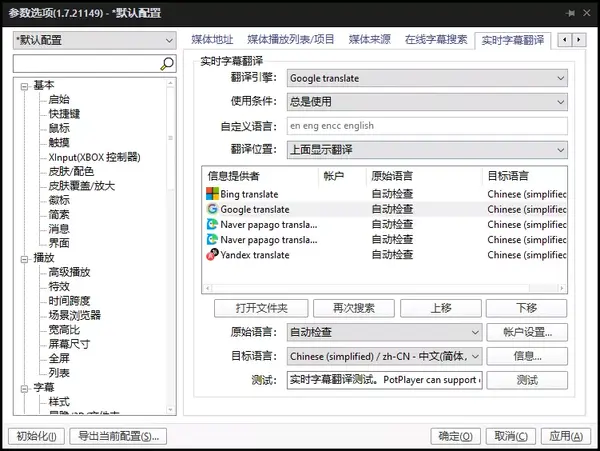600x451 pixels.
Task: Show previous tabs with left arrow
Action: coord(565,39)
